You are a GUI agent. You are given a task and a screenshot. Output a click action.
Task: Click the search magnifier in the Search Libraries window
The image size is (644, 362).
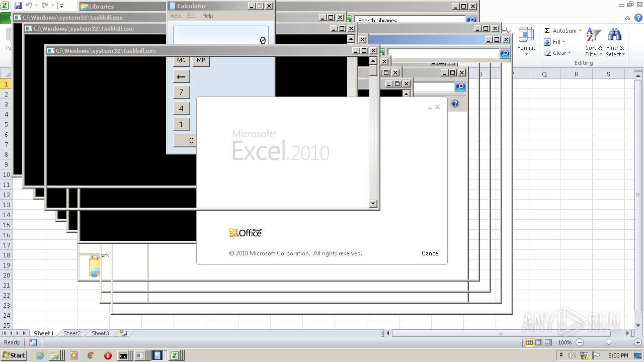(x=471, y=20)
